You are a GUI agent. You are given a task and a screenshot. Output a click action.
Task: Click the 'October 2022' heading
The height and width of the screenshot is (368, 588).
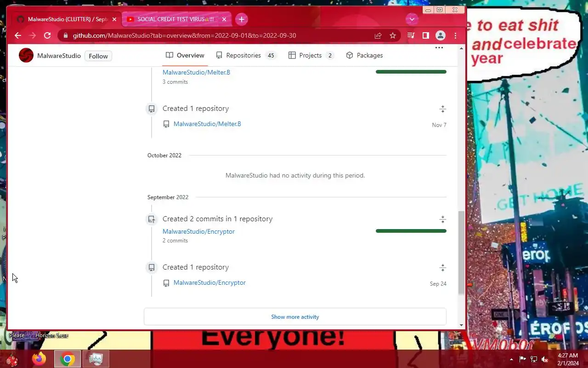coord(164,155)
